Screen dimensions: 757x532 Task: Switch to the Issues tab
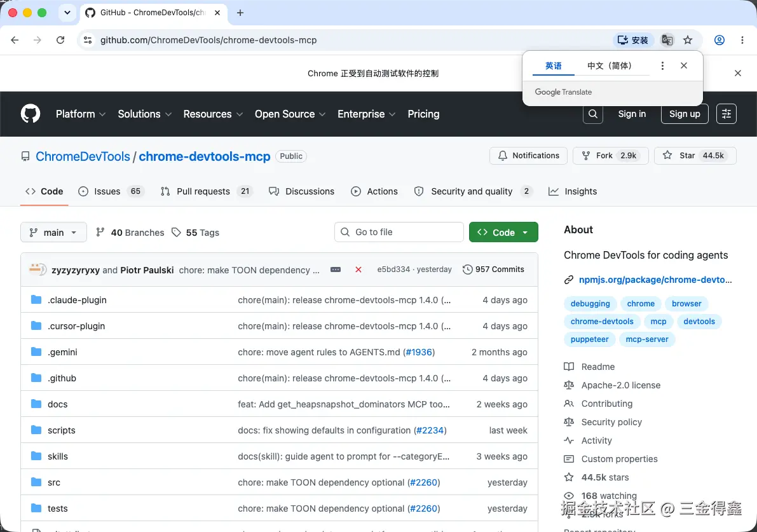111,192
